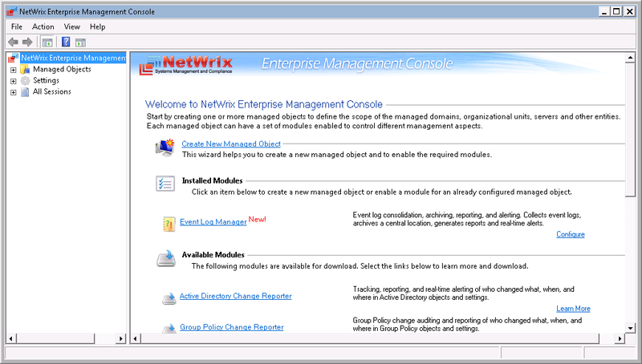
Task: Select NetWrix Enterprise Management root tree item
Action: point(73,58)
